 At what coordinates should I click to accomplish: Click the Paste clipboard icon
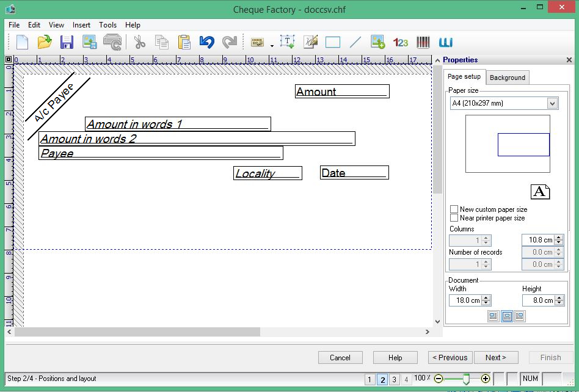(184, 42)
